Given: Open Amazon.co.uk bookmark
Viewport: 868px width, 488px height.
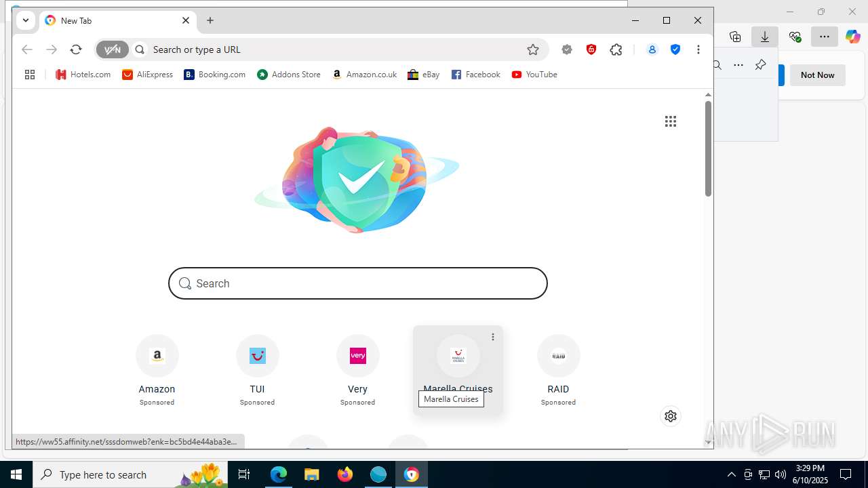Looking at the screenshot, I should coord(364,75).
